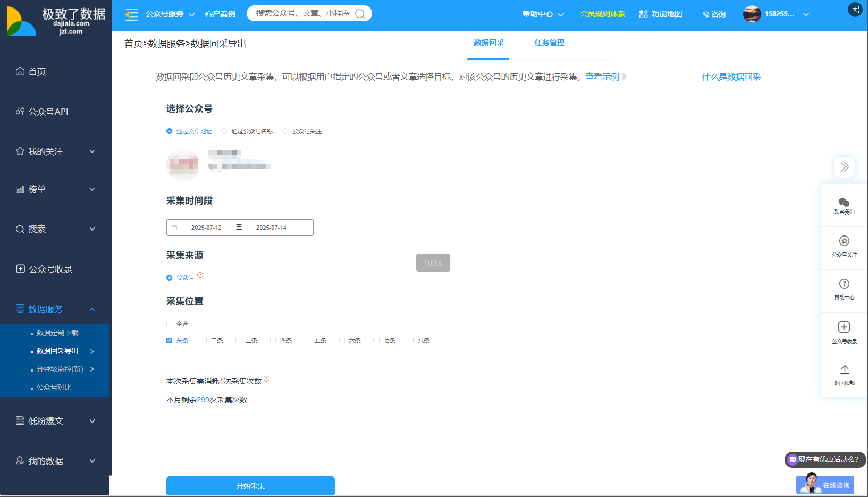Expand the 我的数据 sidebar menu

click(92, 461)
